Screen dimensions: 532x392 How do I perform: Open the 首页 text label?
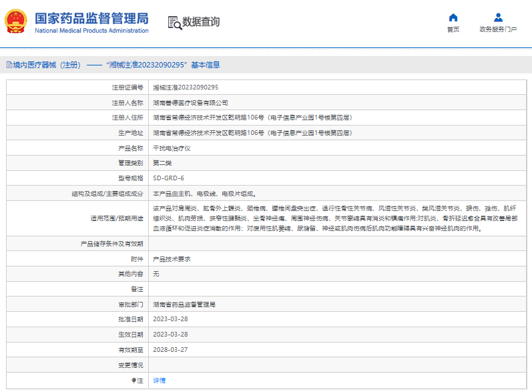(453, 29)
